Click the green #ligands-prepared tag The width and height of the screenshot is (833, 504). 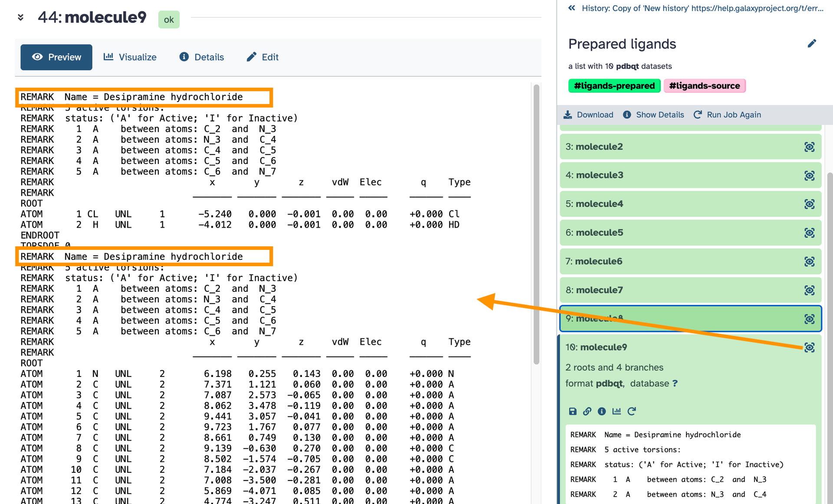pyautogui.click(x=614, y=86)
